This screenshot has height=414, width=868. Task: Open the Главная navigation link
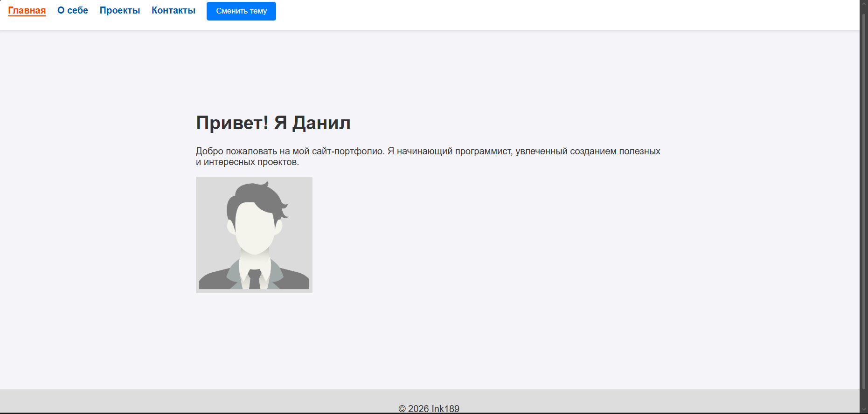click(x=27, y=11)
